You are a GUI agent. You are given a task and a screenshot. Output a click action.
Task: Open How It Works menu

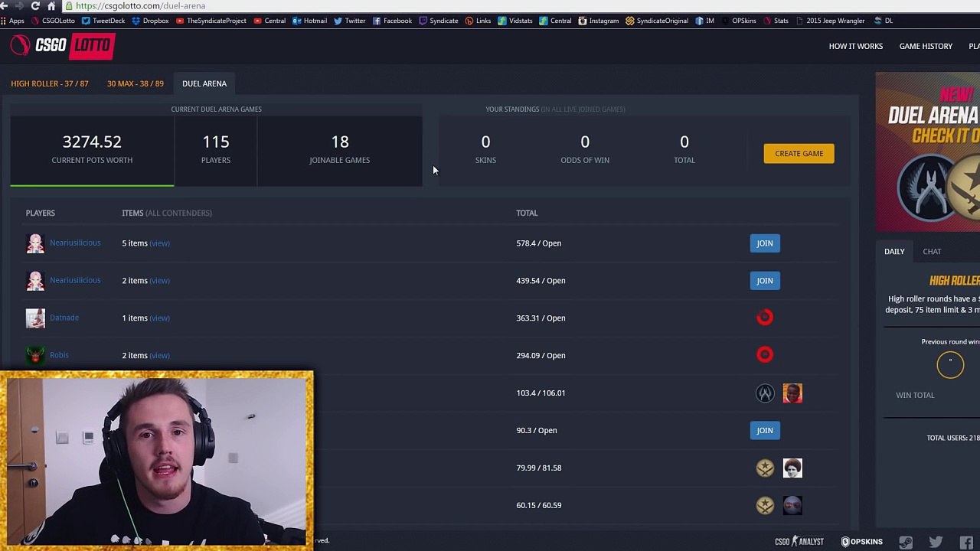[x=855, y=46]
